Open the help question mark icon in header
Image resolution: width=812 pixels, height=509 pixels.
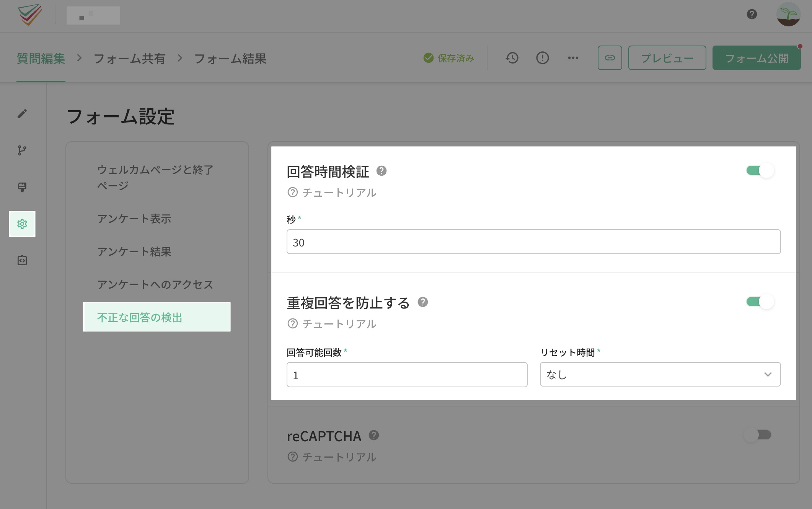pyautogui.click(x=752, y=15)
